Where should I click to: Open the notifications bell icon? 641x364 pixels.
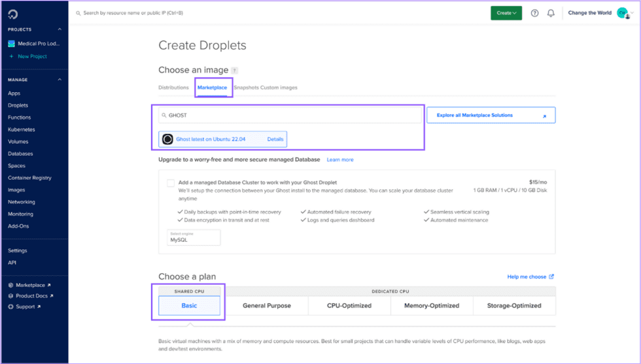[551, 13]
